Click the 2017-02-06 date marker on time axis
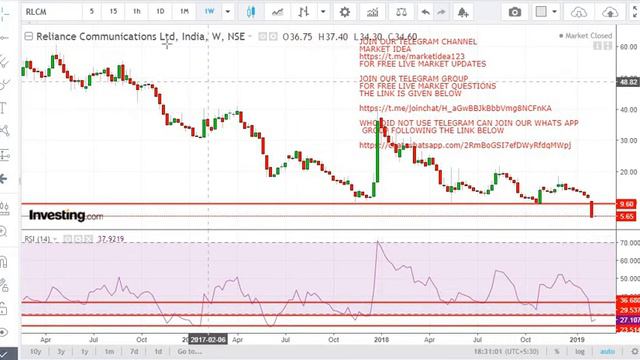Image resolution: width=640 pixels, height=360 pixels. pyautogui.click(x=208, y=340)
